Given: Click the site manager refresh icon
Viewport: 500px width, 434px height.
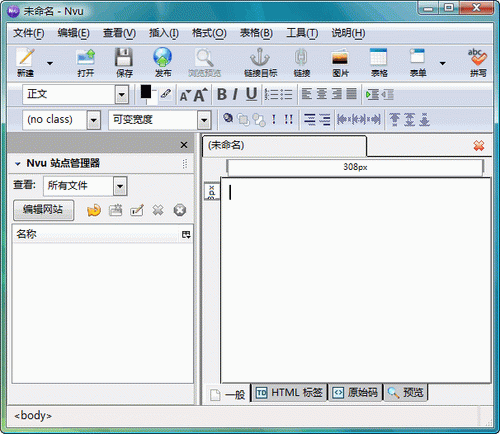Looking at the screenshot, I should click(94, 210).
